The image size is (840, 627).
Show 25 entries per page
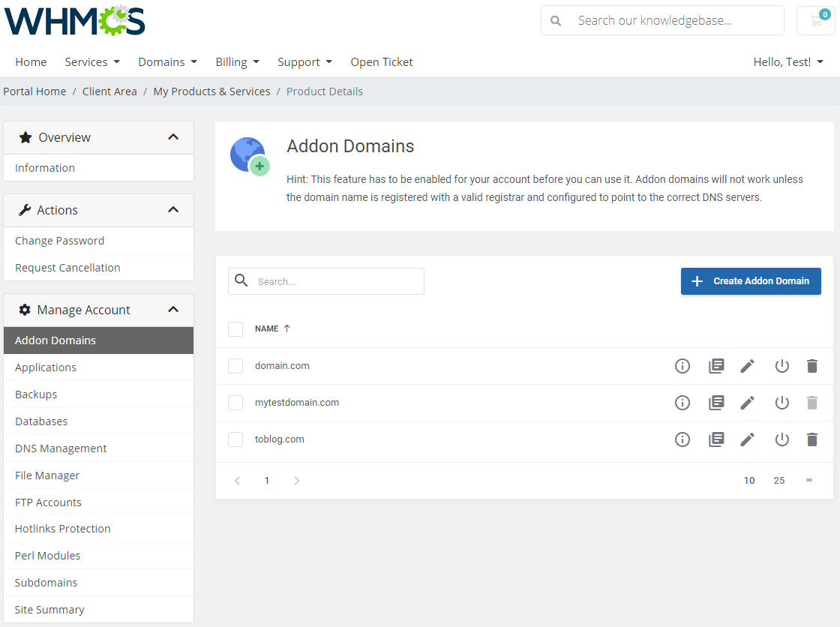[779, 481]
